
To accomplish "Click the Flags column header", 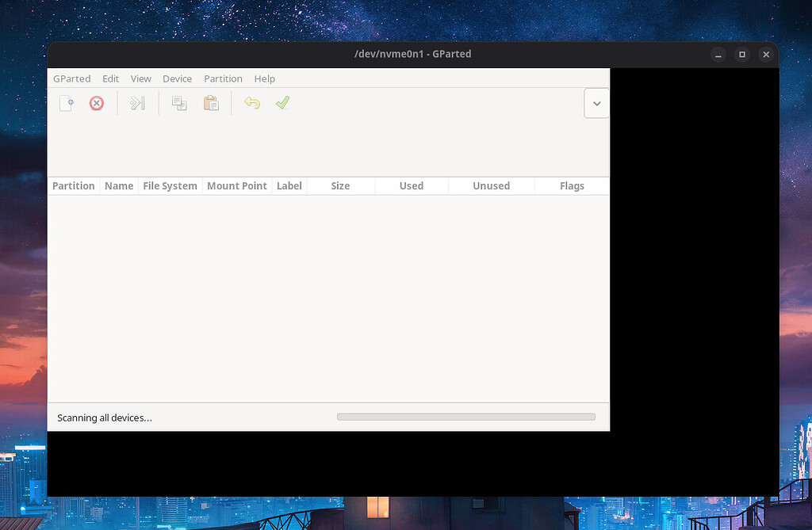I will click(572, 185).
